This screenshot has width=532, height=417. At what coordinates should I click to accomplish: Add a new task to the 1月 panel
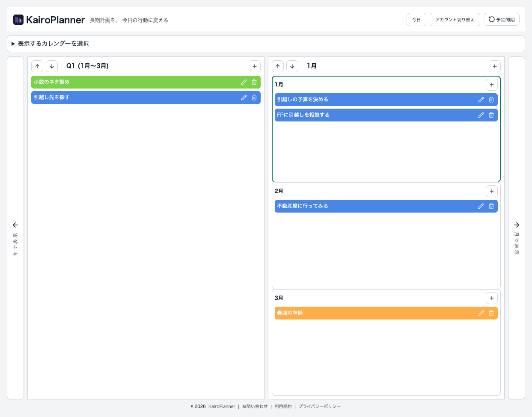[491, 85]
